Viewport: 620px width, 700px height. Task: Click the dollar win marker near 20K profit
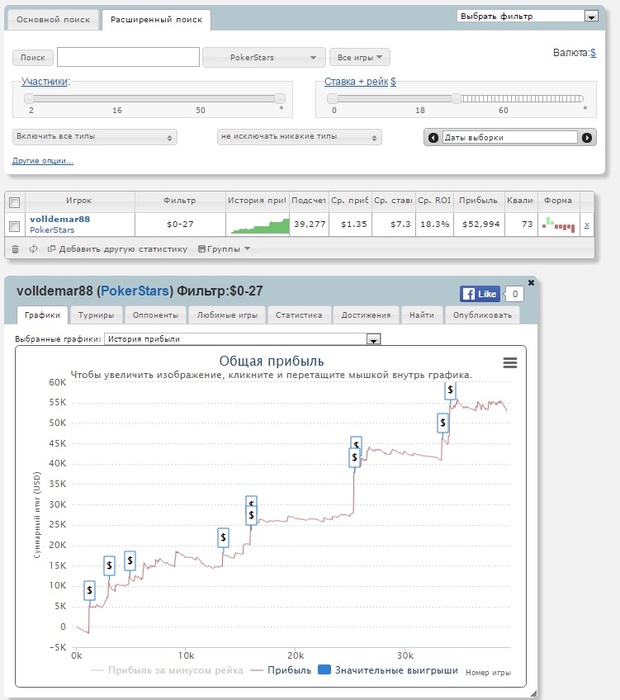tap(223, 538)
